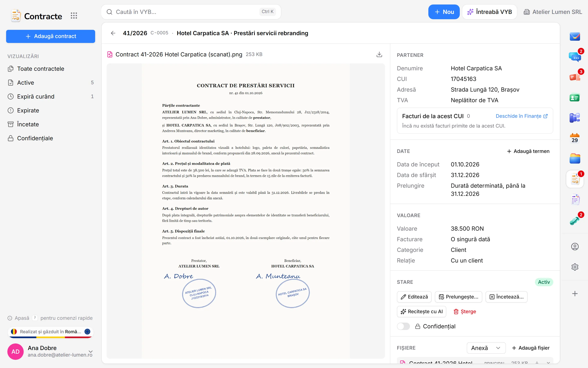
Task: Open the Calendar app showing 29
Action: pos(575,138)
